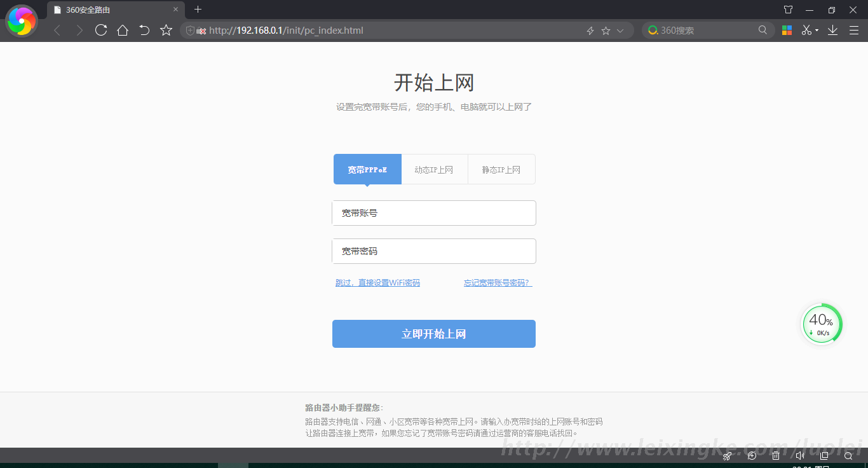The height and width of the screenshot is (468, 868).
Task: Bookmark page with toolbar star icon
Action: tap(166, 30)
